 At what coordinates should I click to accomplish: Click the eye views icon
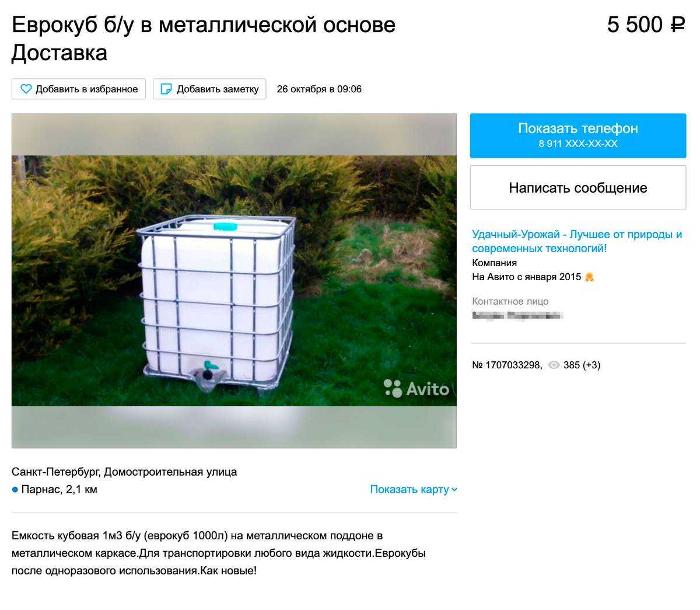(554, 365)
